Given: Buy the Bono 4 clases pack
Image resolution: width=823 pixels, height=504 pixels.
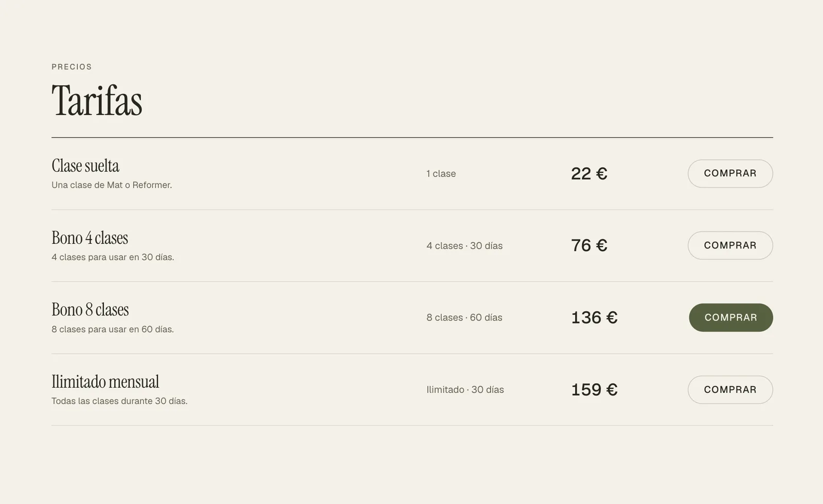Looking at the screenshot, I should 730,245.
